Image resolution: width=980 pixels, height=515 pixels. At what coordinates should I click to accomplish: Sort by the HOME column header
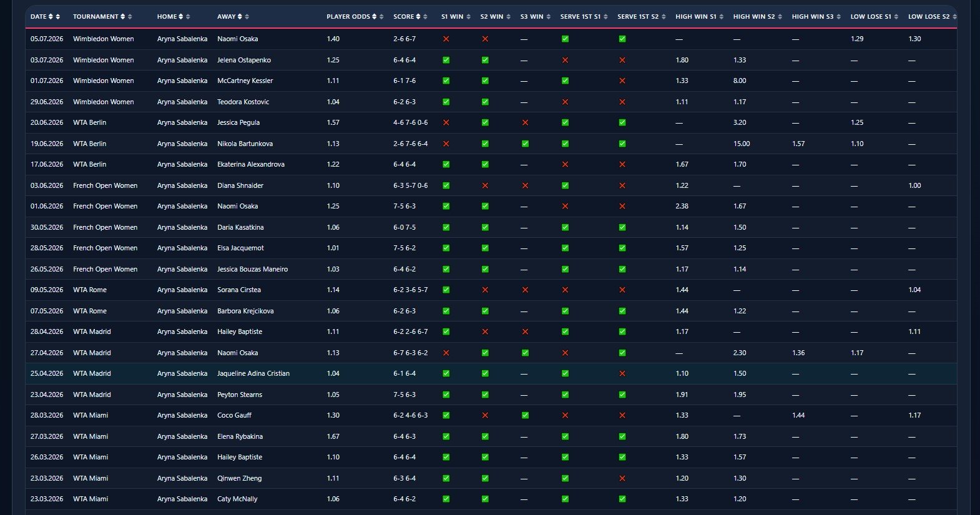click(x=174, y=17)
